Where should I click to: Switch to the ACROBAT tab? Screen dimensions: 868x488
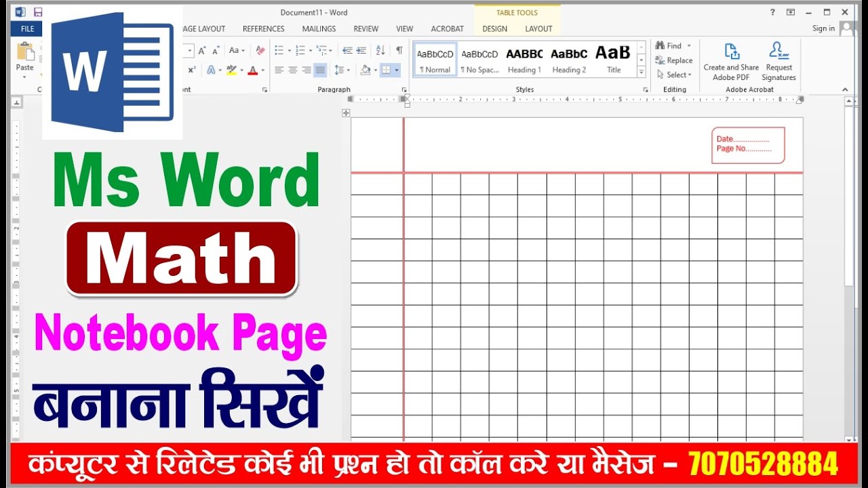click(448, 29)
